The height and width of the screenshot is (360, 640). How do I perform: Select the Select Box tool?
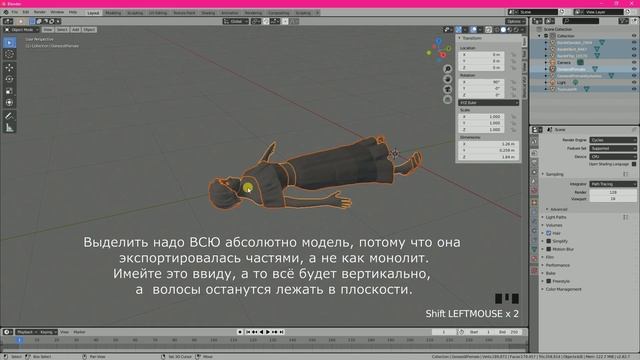pos(9,42)
